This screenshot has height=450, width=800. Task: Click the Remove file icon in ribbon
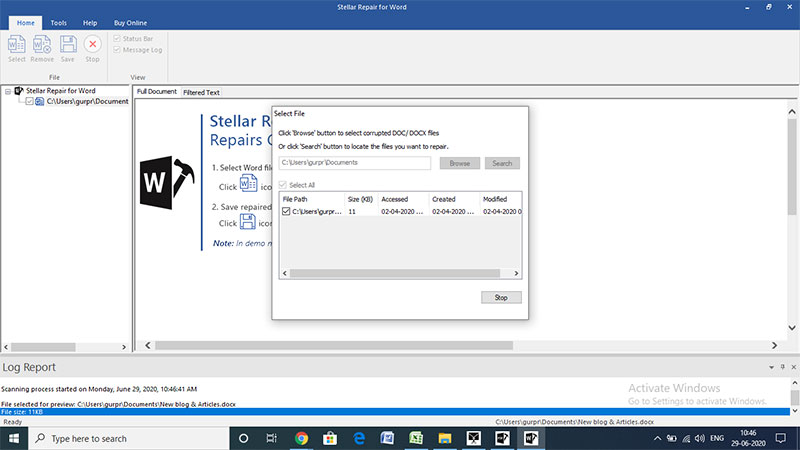pyautogui.click(x=42, y=44)
